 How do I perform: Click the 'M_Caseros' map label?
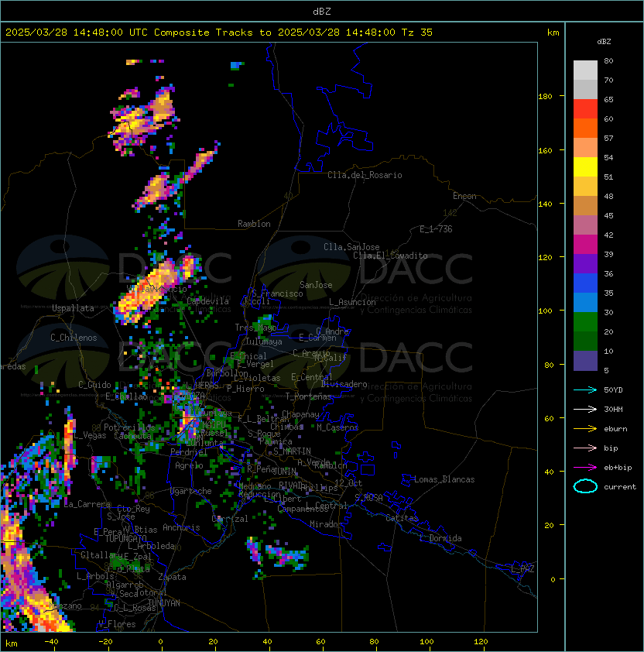pyautogui.click(x=337, y=427)
